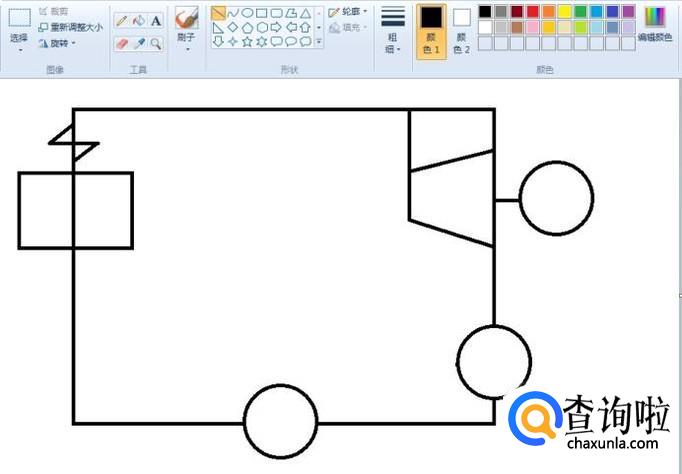Choose the five-point star shape
The image size is (682, 474).
[247, 42]
